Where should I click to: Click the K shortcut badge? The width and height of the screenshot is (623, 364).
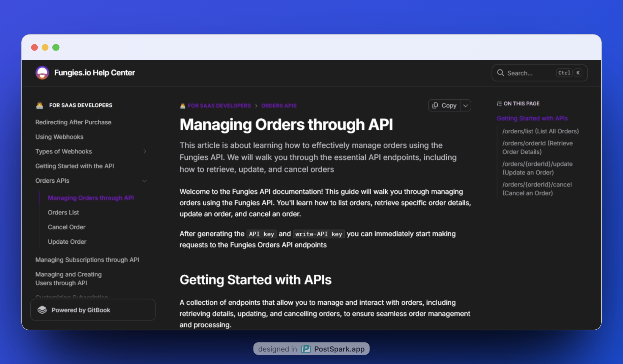[578, 73]
